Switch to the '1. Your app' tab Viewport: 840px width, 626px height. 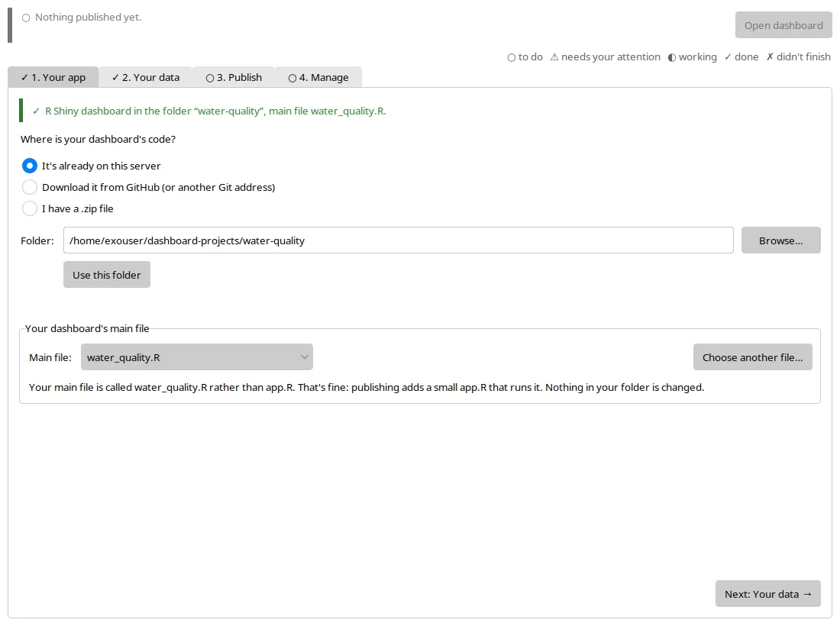(x=53, y=77)
